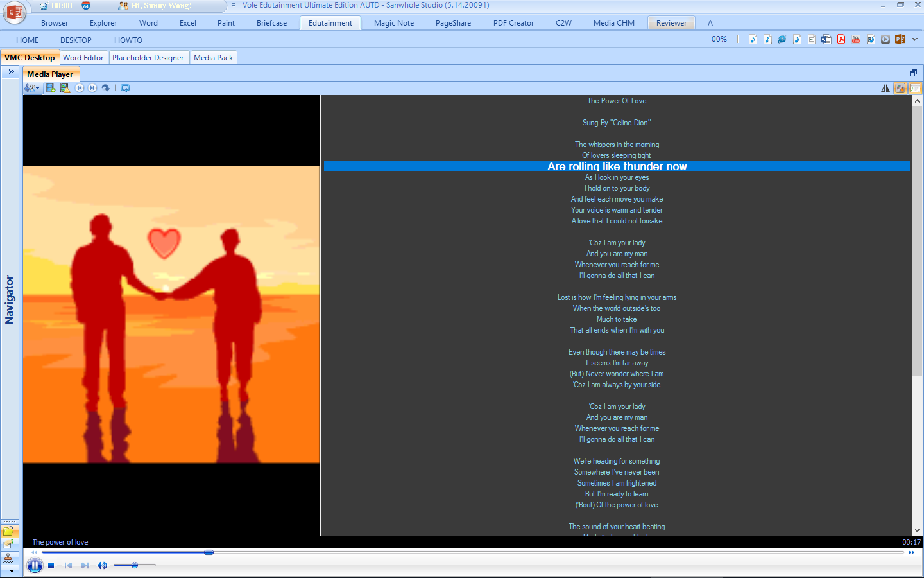
Task: Expand the quick toolbar overflow chevron
Action: (914, 39)
